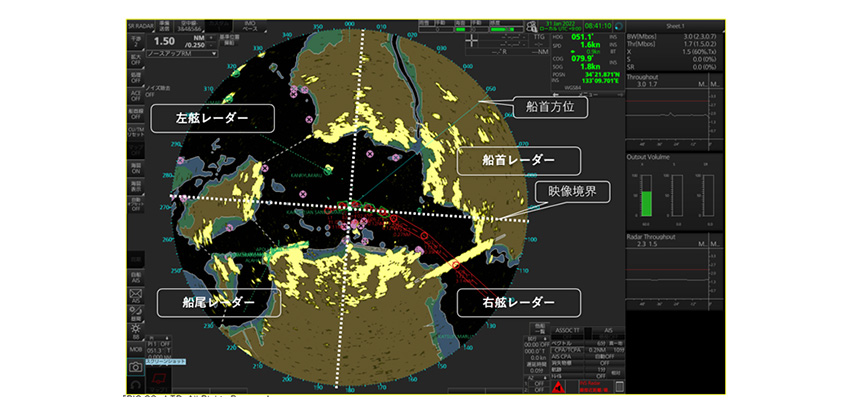Select the ASSOC TT tab
Image resolution: width=850 pixels, height=410 pixels.
569,329
